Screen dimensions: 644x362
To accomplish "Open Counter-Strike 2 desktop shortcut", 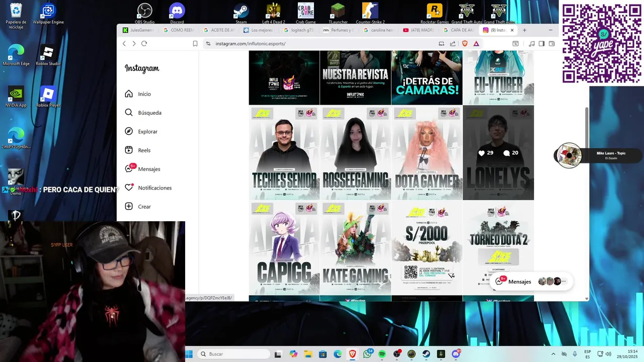I will (x=370, y=14).
